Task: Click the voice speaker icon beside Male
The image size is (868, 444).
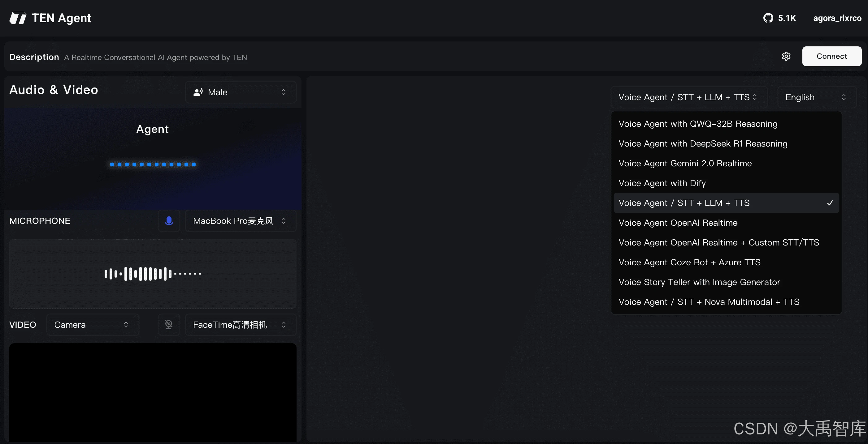Action: [x=198, y=92]
